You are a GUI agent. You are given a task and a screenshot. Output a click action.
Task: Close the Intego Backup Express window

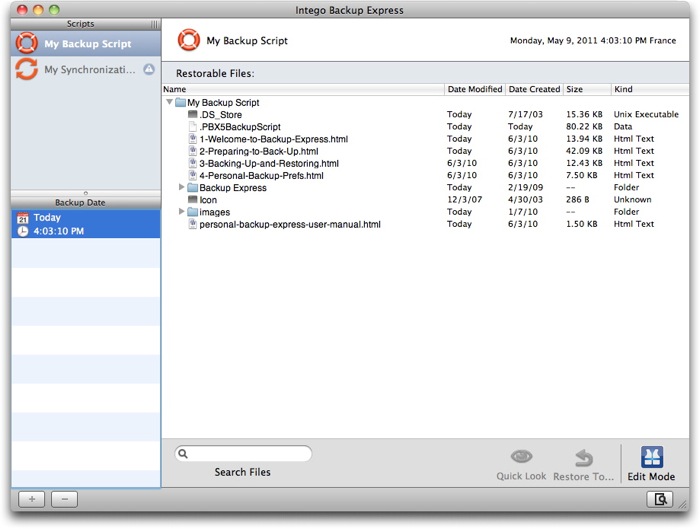[22, 9]
